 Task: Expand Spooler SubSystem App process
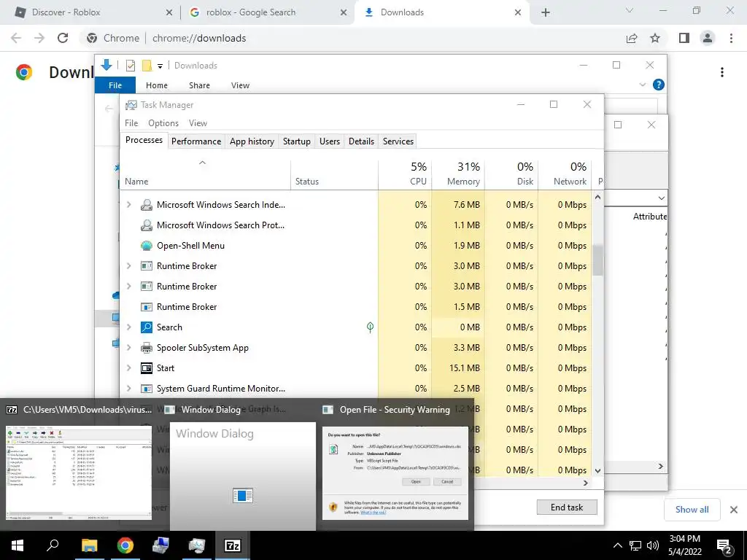(128, 348)
